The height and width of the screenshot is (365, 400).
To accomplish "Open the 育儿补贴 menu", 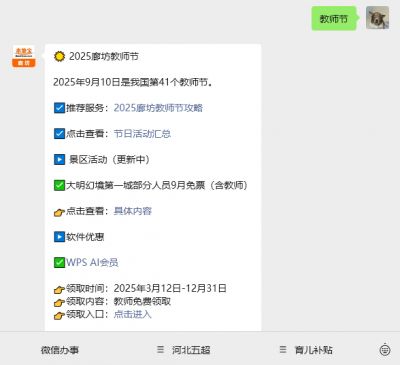I will click(313, 350).
